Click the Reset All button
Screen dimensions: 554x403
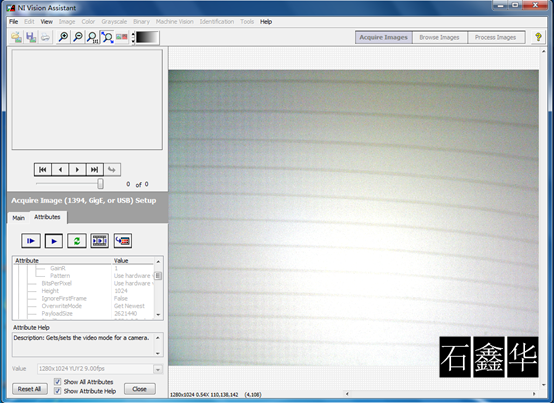pyautogui.click(x=30, y=389)
